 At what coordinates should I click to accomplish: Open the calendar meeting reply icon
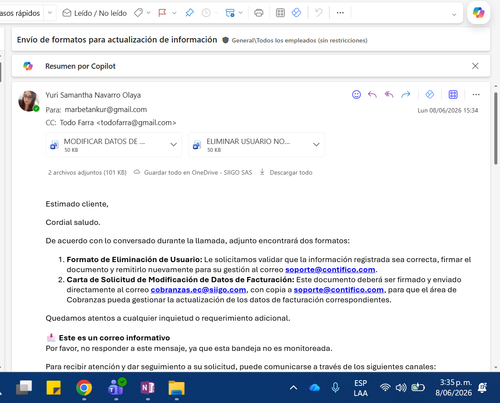230,13
